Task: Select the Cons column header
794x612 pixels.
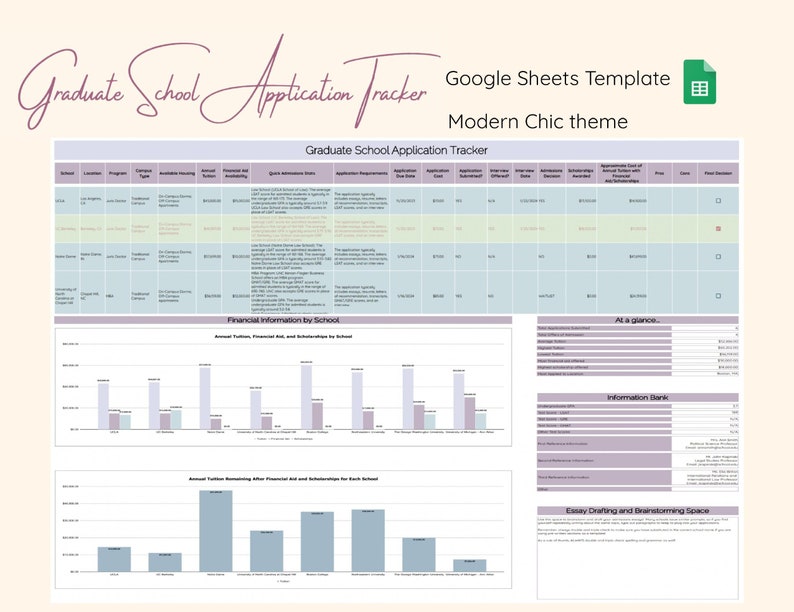Action: pyautogui.click(x=685, y=173)
